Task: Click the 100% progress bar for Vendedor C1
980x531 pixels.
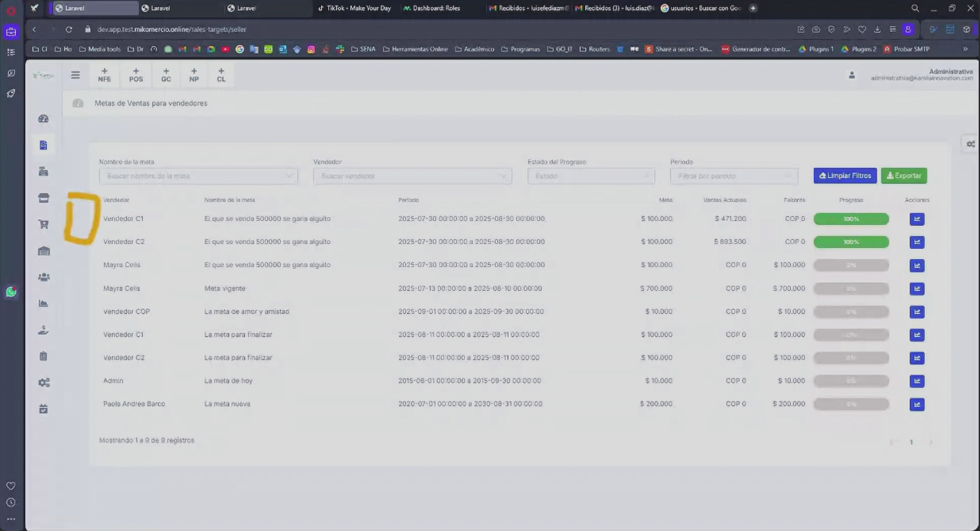Action: click(x=850, y=219)
